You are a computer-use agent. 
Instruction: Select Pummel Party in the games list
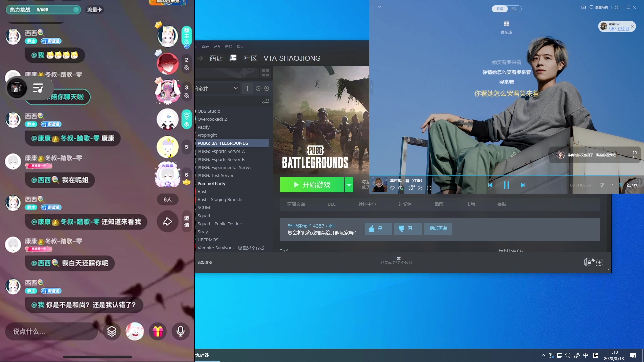211,183
